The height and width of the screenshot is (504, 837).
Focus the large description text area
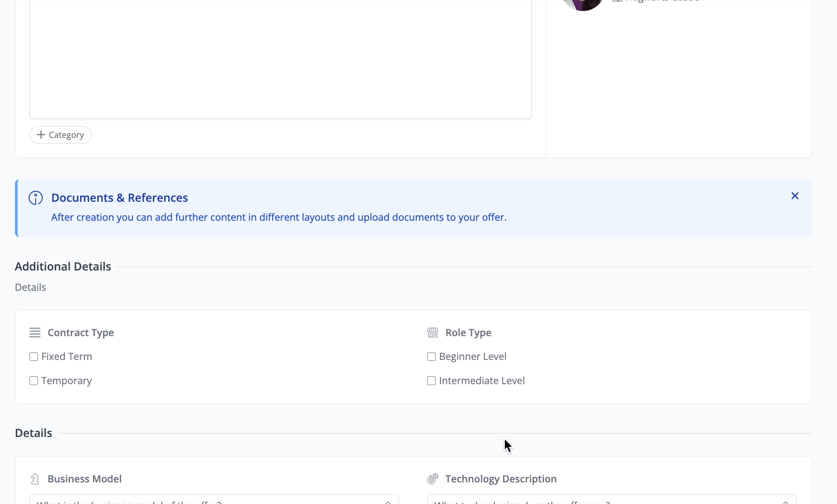280,57
